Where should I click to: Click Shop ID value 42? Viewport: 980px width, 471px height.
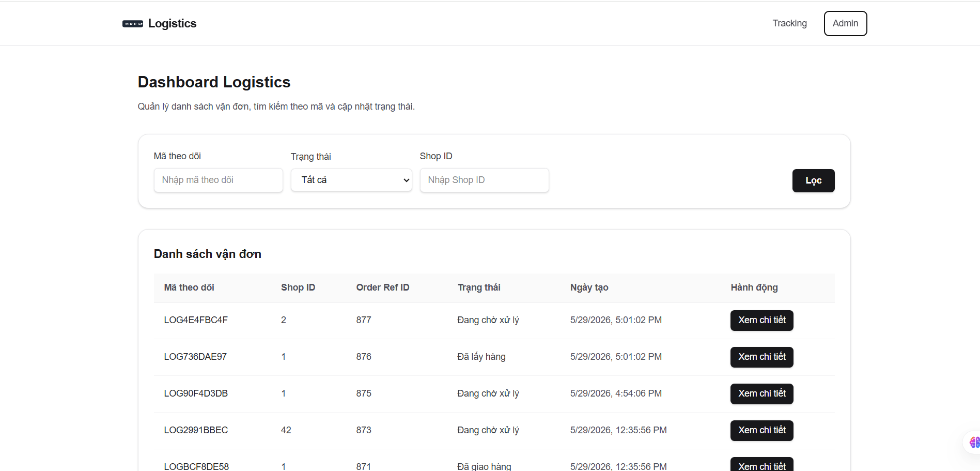(x=286, y=430)
